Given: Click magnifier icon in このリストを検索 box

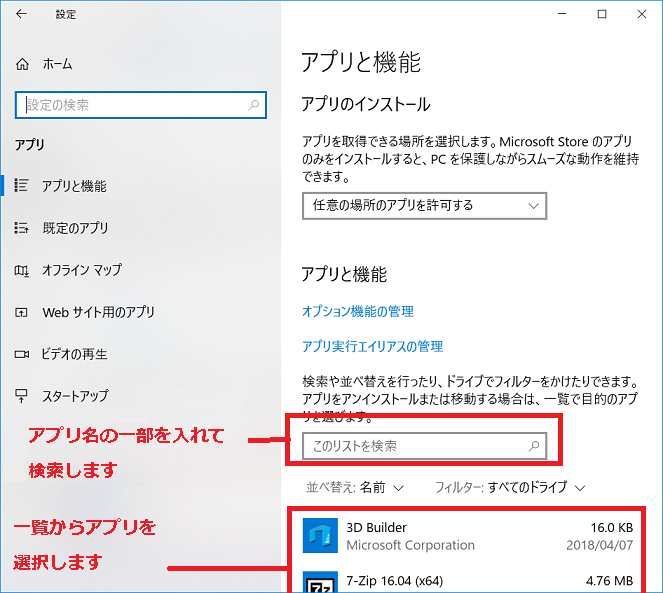Looking at the screenshot, I should [x=534, y=446].
